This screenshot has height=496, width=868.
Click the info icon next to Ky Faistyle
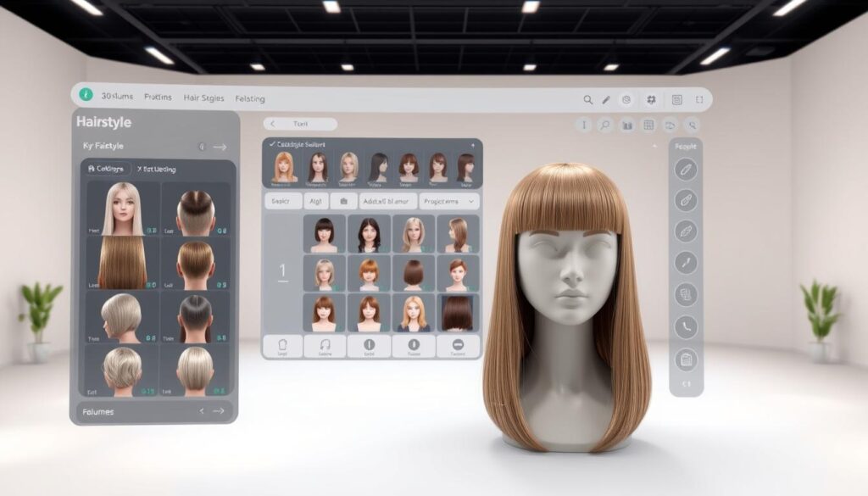[202, 147]
